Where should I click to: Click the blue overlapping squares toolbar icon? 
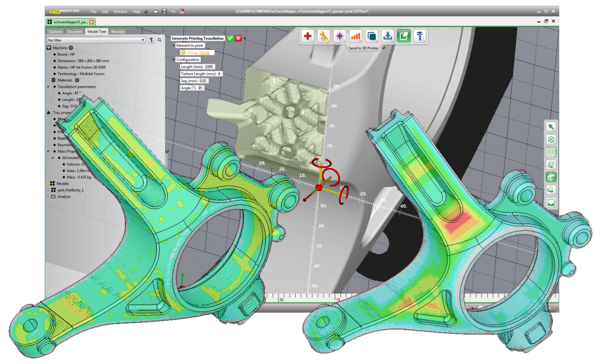tap(372, 36)
